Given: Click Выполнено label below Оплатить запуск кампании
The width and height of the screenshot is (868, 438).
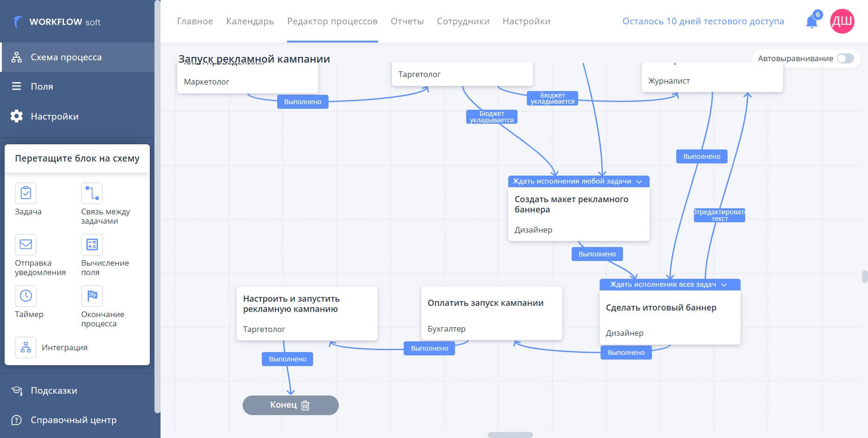Looking at the screenshot, I should coord(429,348).
